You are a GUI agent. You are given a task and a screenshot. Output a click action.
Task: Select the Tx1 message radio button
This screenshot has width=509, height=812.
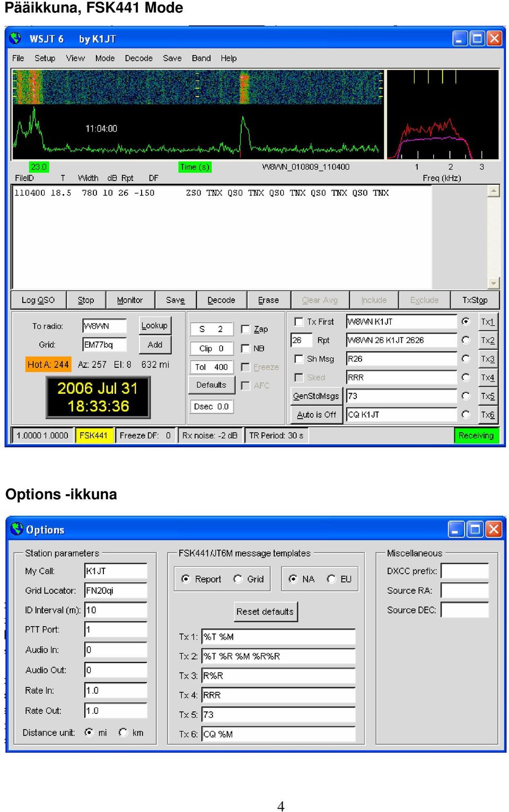tap(466, 321)
